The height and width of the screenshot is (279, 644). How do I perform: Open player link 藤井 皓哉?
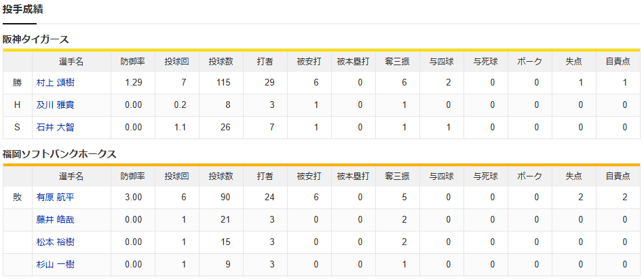point(56,220)
